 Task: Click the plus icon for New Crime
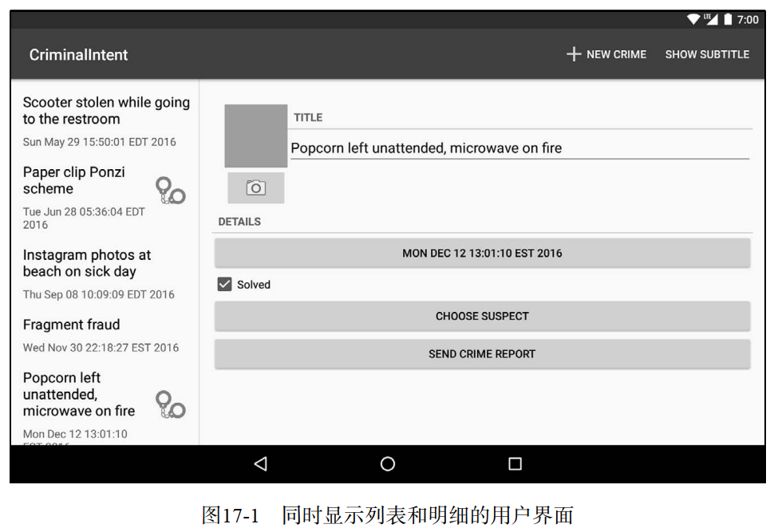tap(573, 54)
